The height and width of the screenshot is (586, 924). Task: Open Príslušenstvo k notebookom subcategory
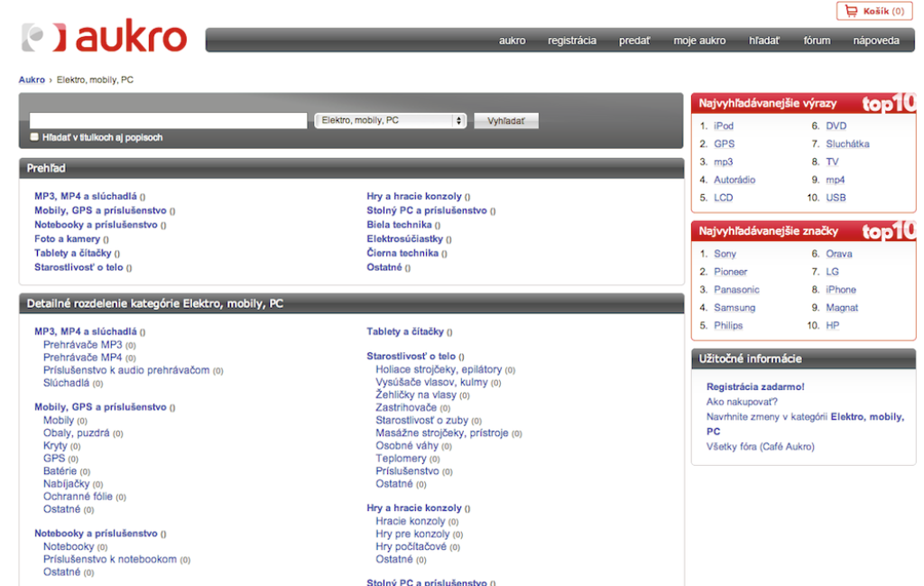[x=109, y=559]
